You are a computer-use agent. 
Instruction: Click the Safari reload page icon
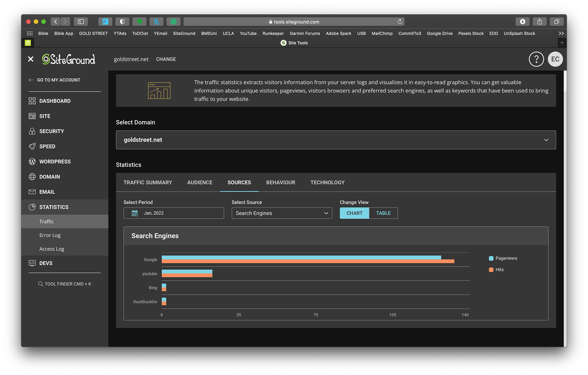[x=400, y=22]
